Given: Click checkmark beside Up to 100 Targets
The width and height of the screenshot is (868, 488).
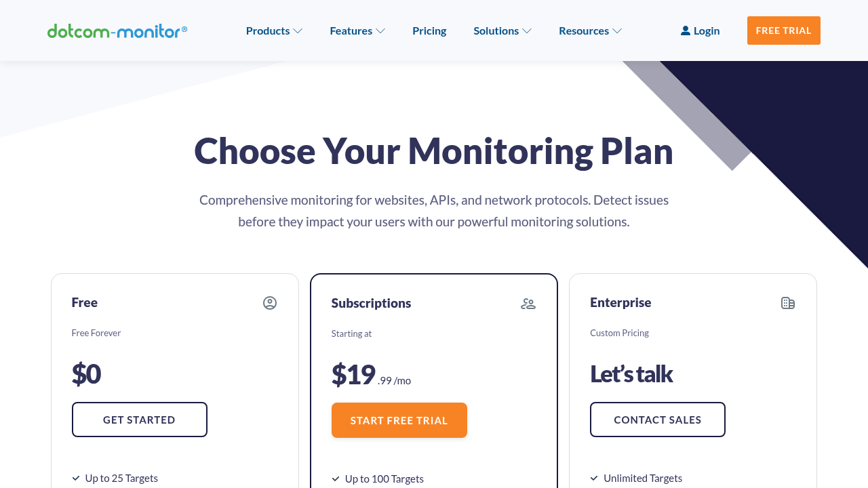Looking at the screenshot, I should [x=336, y=479].
